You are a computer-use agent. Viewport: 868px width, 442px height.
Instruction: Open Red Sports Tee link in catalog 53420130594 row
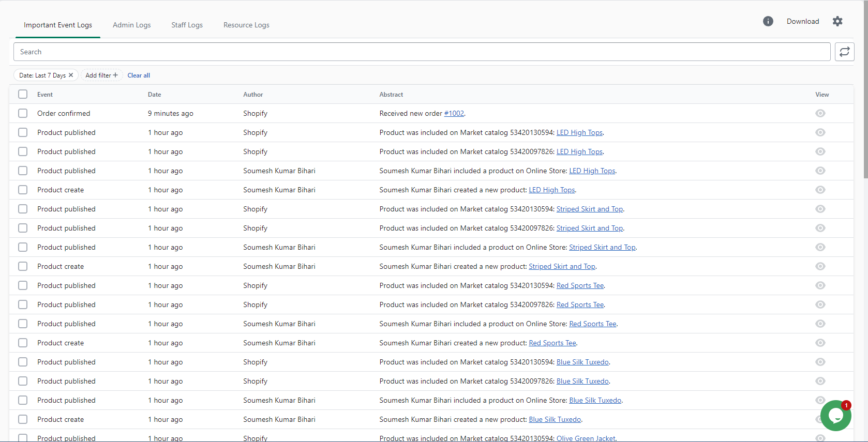click(580, 285)
